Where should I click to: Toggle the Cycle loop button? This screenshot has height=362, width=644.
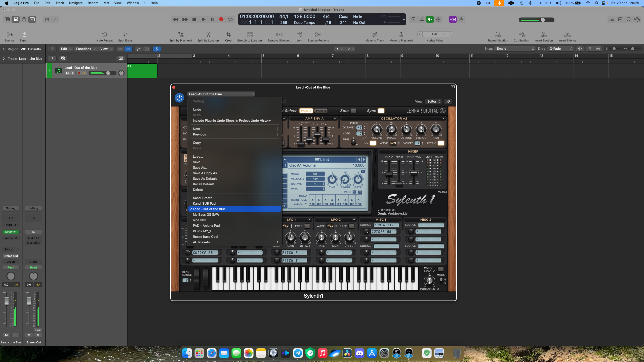tap(230, 19)
